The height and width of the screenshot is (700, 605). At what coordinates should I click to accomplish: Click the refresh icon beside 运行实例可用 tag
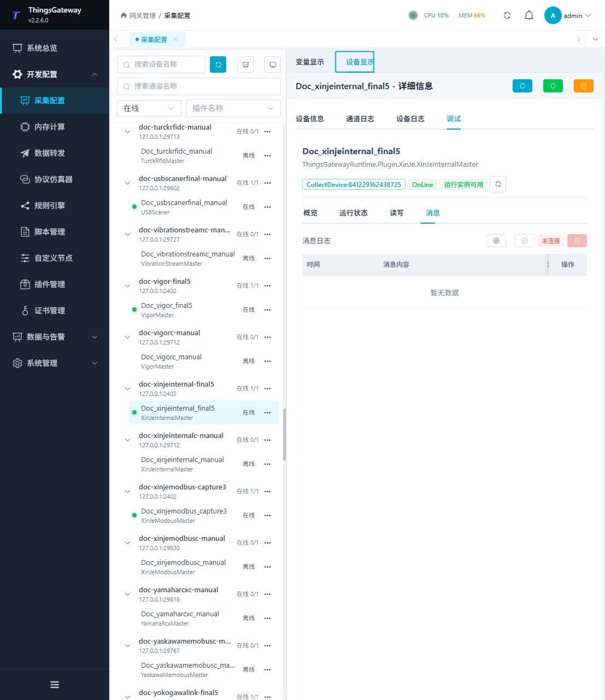(498, 184)
